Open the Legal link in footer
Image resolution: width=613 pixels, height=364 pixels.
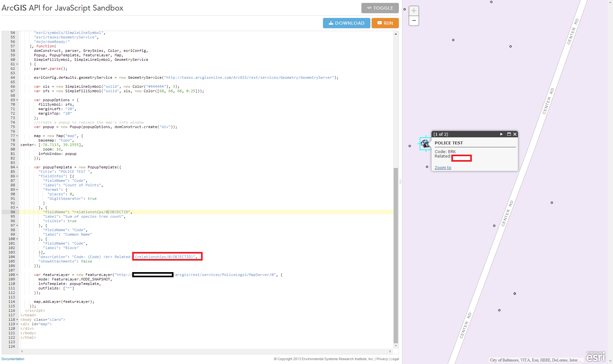click(x=395, y=359)
